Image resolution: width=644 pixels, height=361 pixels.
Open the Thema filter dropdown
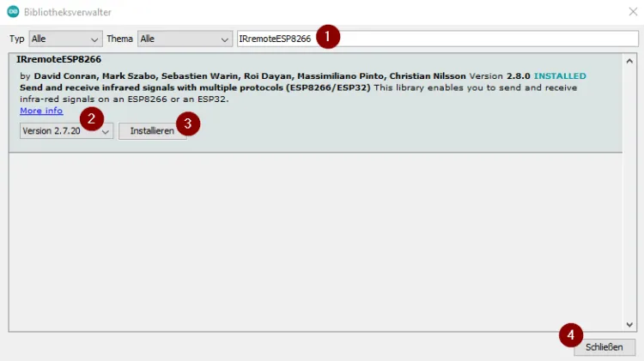click(184, 39)
